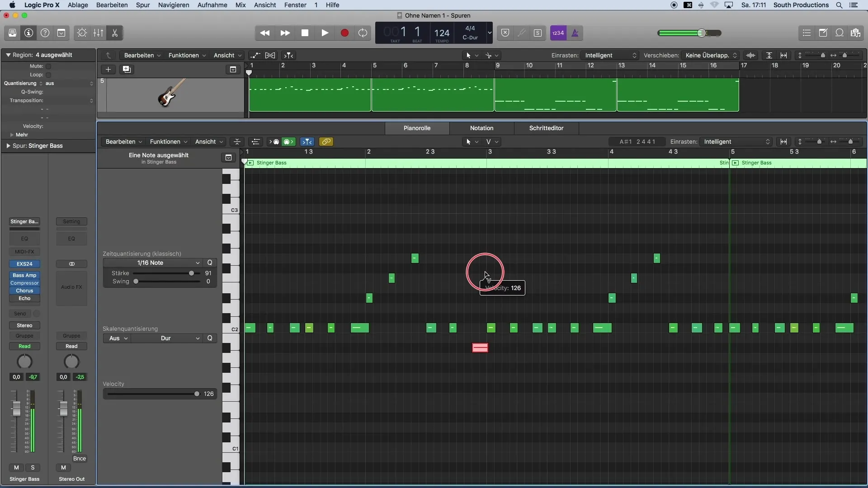Toggle the Inspector button
This screenshot has width=868, height=488.
[x=28, y=33]
